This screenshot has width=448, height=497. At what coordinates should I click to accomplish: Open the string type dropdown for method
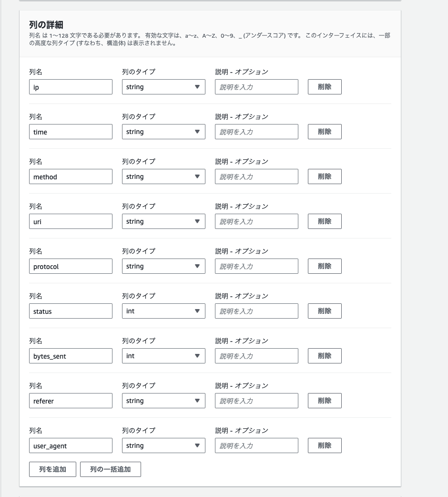[x=163, y=176]
